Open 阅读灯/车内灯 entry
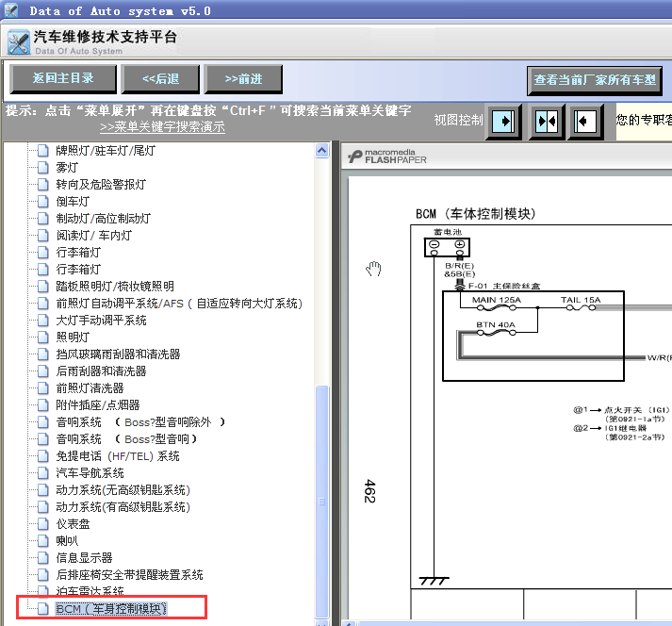This screenshot has width=672, height=626. [94, 236]
